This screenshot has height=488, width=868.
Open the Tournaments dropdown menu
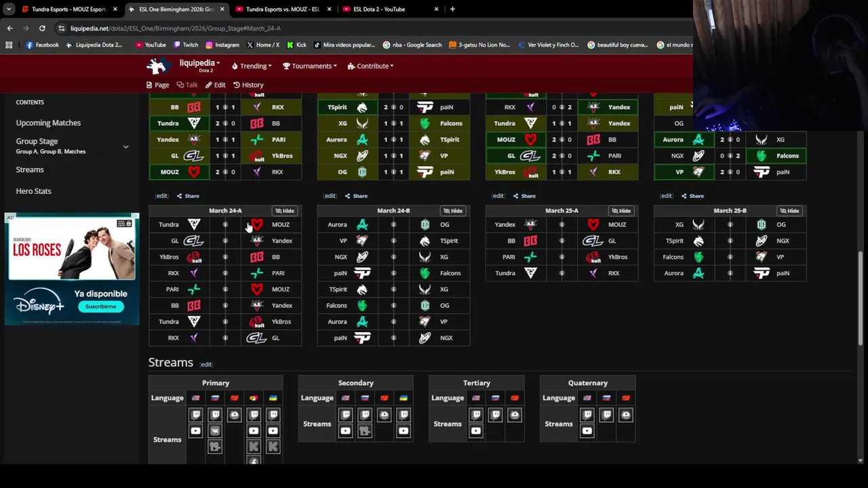pos(311,66)
